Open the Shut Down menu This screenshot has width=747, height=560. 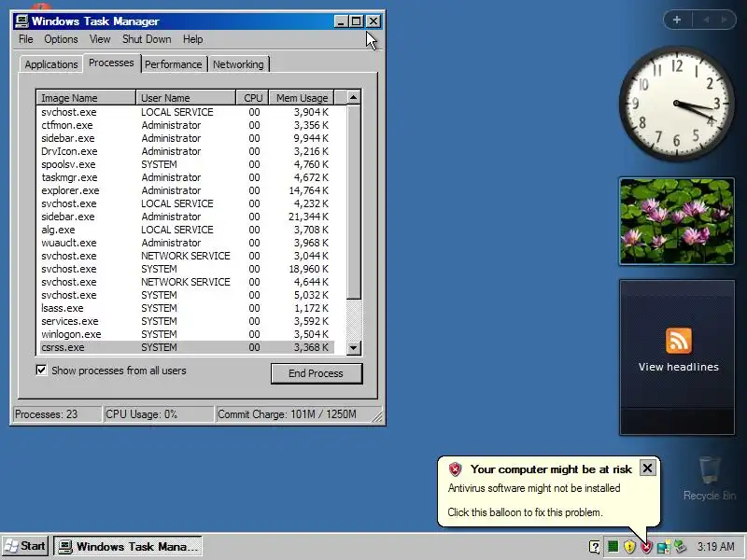pos(147,39)
